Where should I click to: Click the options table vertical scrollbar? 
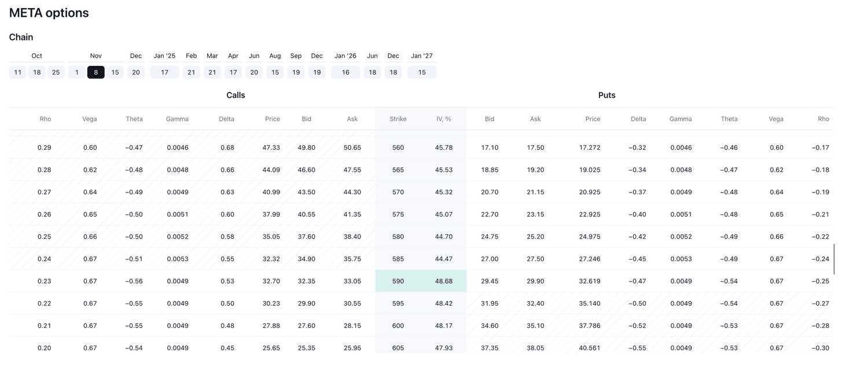click(834, 259)
